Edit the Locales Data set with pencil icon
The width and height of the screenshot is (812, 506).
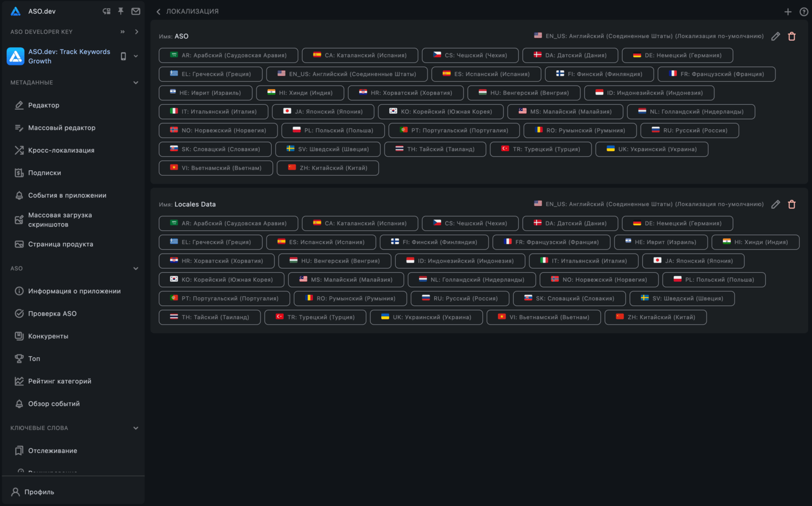tap(776, 205)
